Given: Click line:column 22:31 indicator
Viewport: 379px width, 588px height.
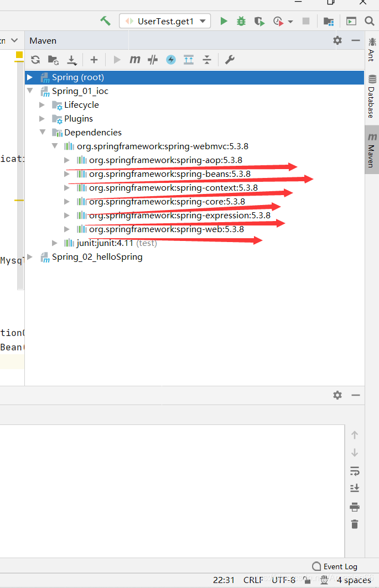Looking at the screenshot, I should 224,580.
